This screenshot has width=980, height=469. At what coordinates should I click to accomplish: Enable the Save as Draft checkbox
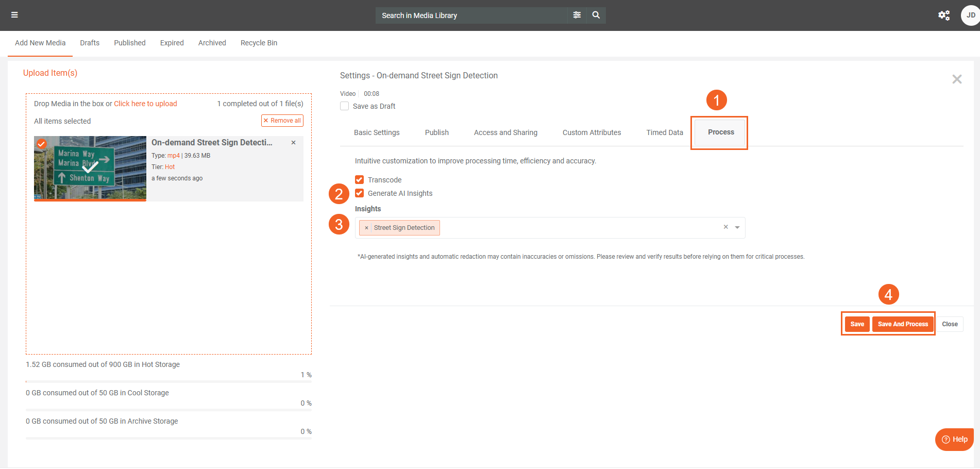click(x=345, y=106)
